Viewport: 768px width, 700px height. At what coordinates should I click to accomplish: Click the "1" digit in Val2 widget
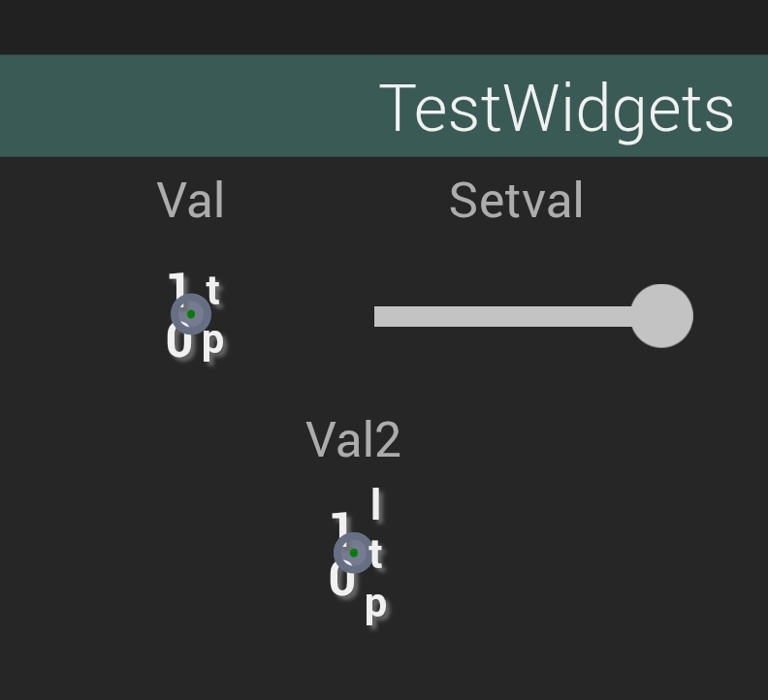pyautogui.click(x=340, y=525)
